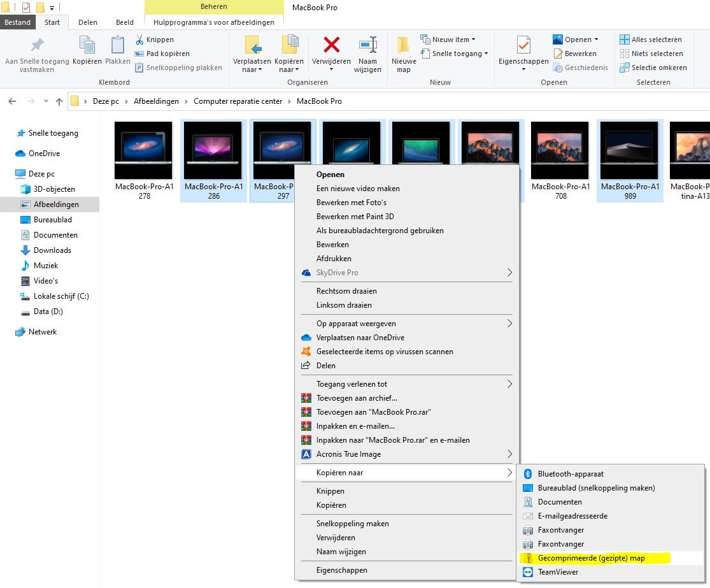Click the Knippen scissors icon in ribbon
Screen dimensions: 710x588
tap(139, 39)
